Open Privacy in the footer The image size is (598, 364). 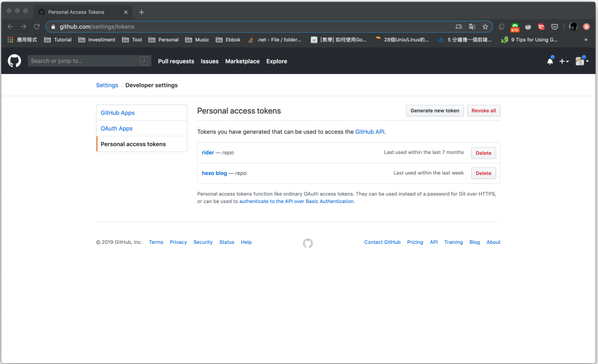pyautogui.click(x=178, y=242)
